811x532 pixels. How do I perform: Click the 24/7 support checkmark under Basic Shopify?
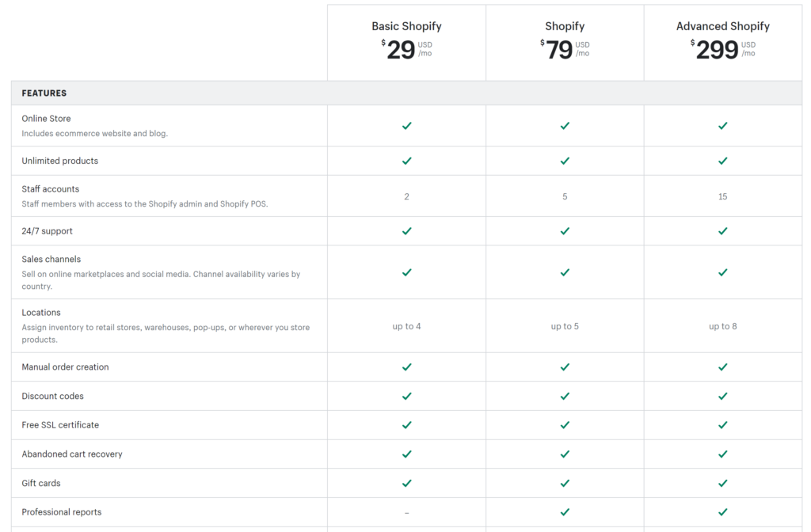(x=406, y=231)
